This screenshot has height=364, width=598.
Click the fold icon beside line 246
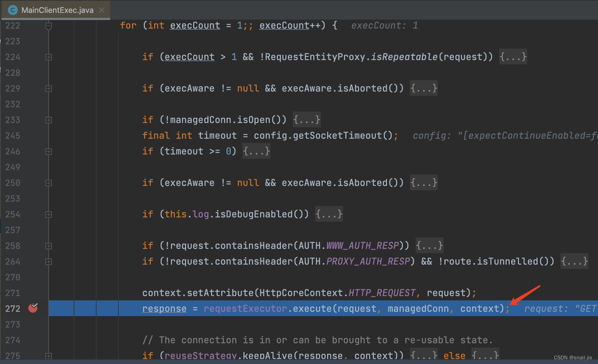pyautogui.click(x=49, y=151)
